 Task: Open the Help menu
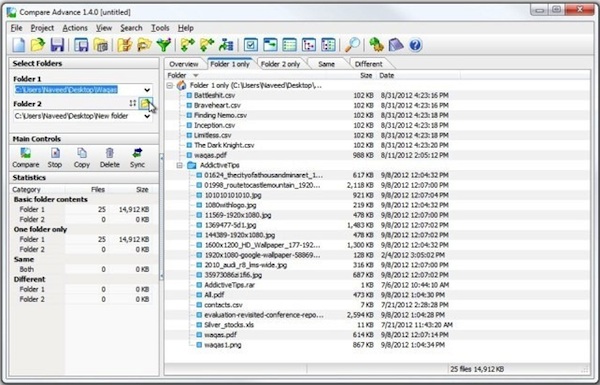coord(186,28)
